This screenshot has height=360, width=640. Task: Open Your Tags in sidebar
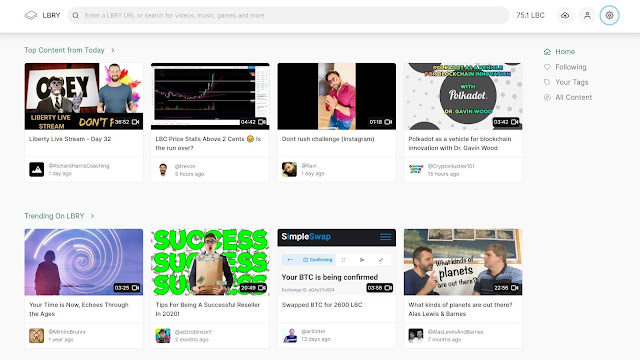click(566, 82)
